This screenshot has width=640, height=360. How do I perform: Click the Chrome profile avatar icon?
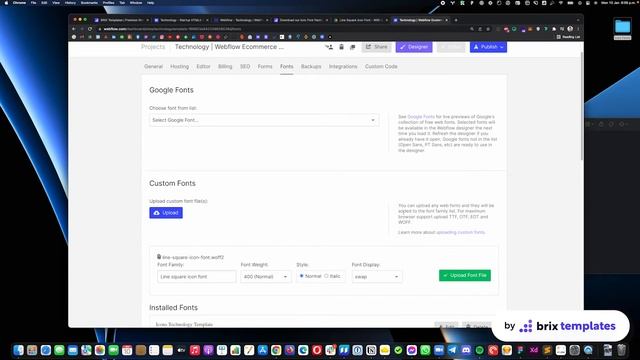click(x=570, y=29)
